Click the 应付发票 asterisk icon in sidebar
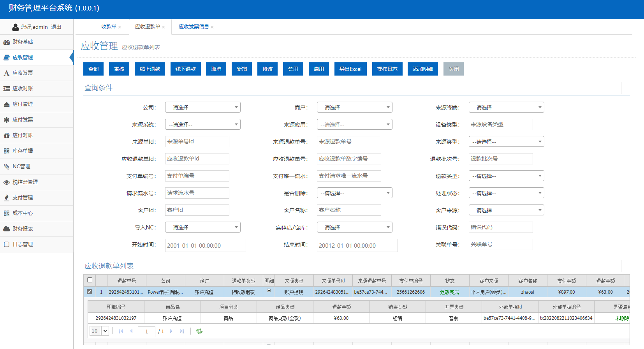644x349 pixels. click(x=7, y=120)
